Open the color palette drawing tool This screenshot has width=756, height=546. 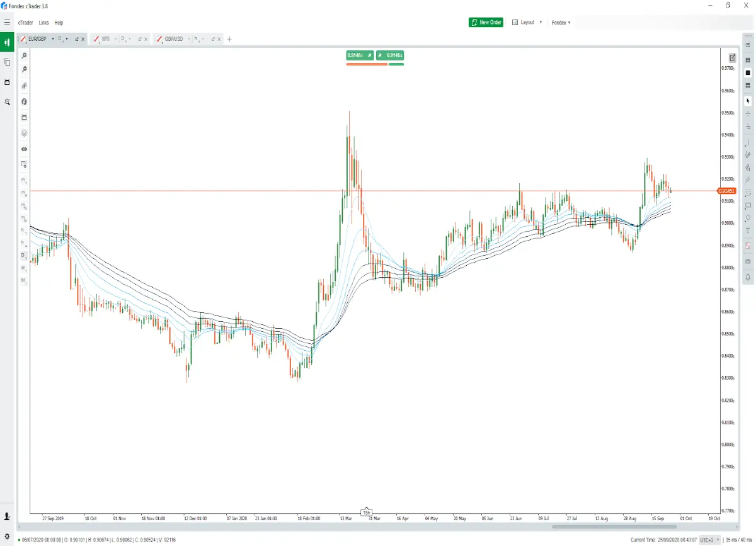748,245
